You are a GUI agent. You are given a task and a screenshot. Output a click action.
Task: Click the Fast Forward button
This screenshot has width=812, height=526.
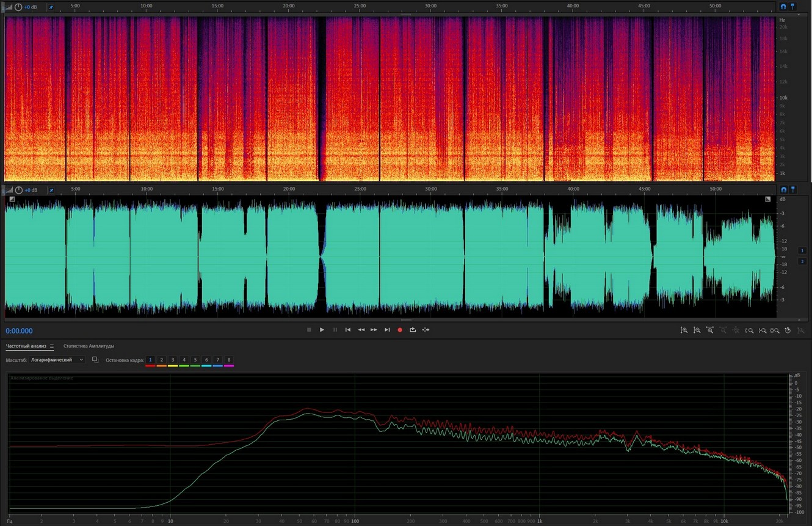point(374,330)
